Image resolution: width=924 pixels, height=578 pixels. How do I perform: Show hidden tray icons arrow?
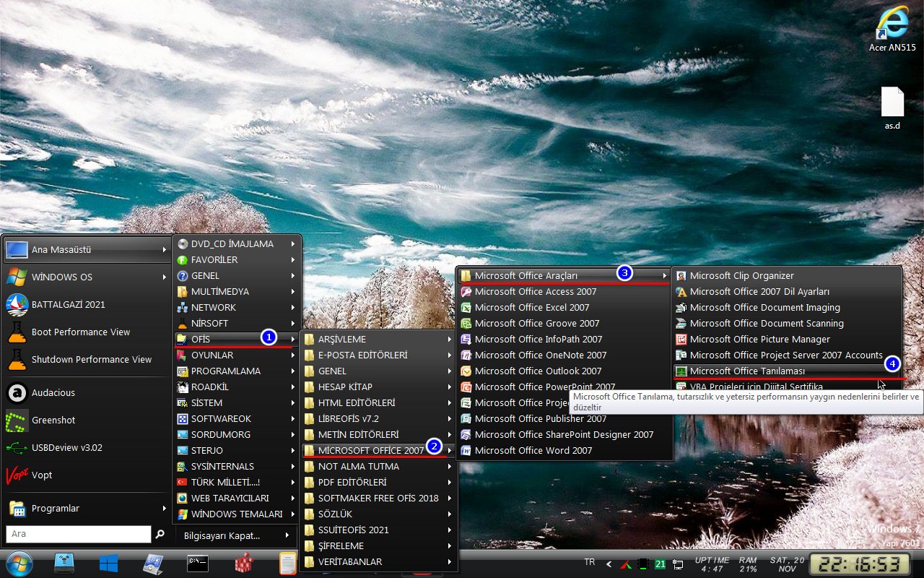[x=609, y=564]
